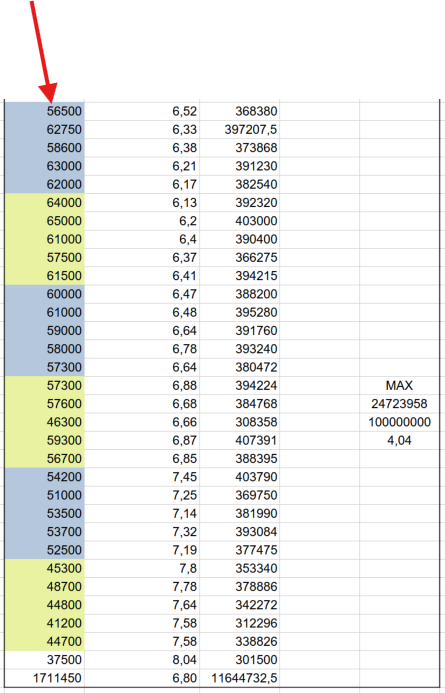Click the total cell 1711450
This screenshot has height=693, width=445.
coord(45,678)
